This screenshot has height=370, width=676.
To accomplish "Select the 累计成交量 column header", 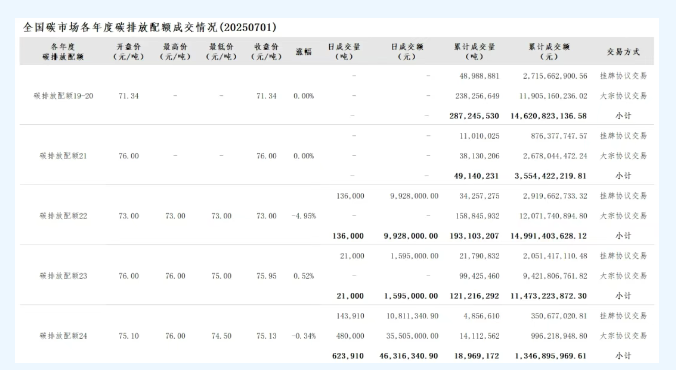I will coord(474,51).
